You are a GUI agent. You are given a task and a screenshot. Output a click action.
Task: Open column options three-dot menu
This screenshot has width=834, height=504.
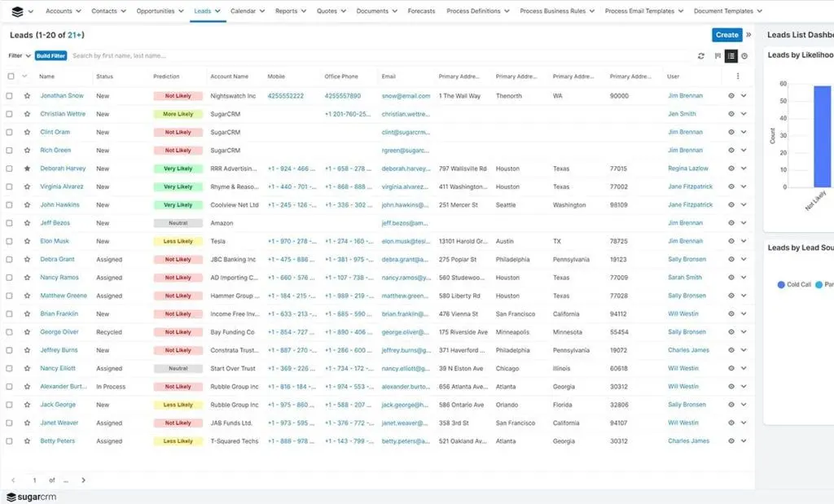click(738, 76)
